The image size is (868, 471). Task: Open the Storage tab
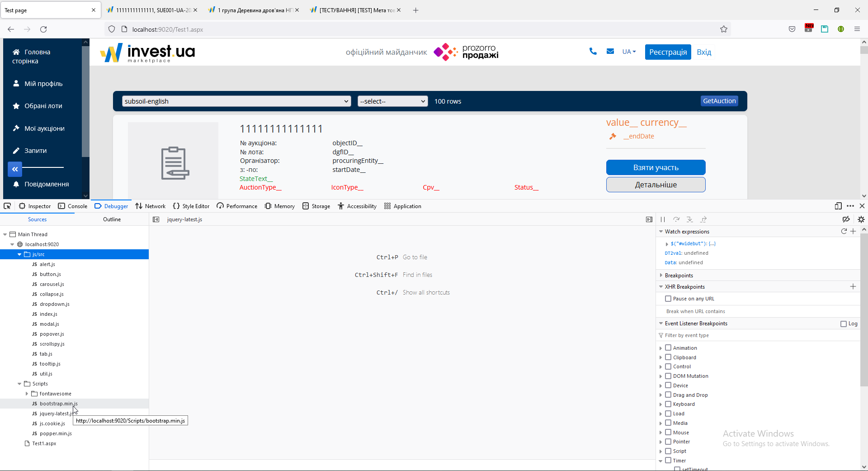(x=316, y=206)
